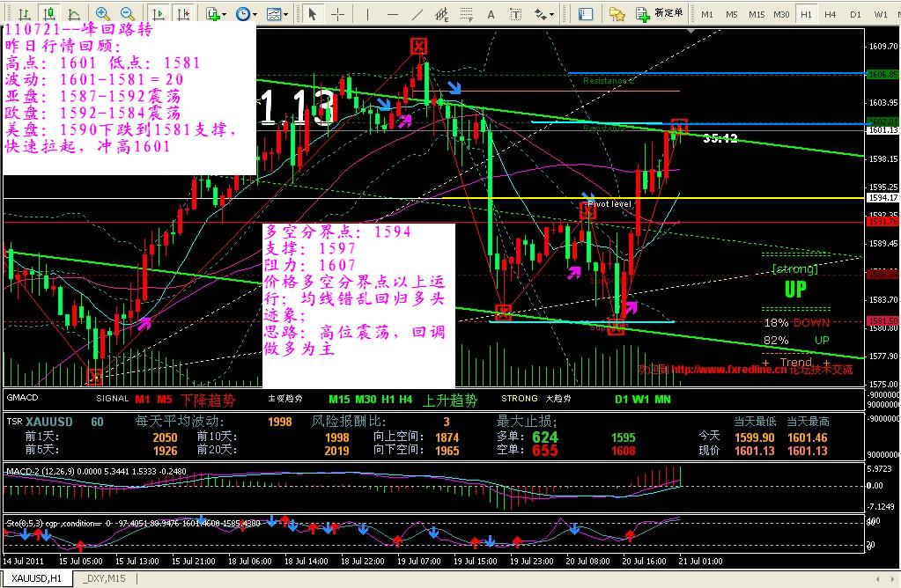
Task: Select the crosshair tool
Action: pyautogui.click(x=338, y=14)
